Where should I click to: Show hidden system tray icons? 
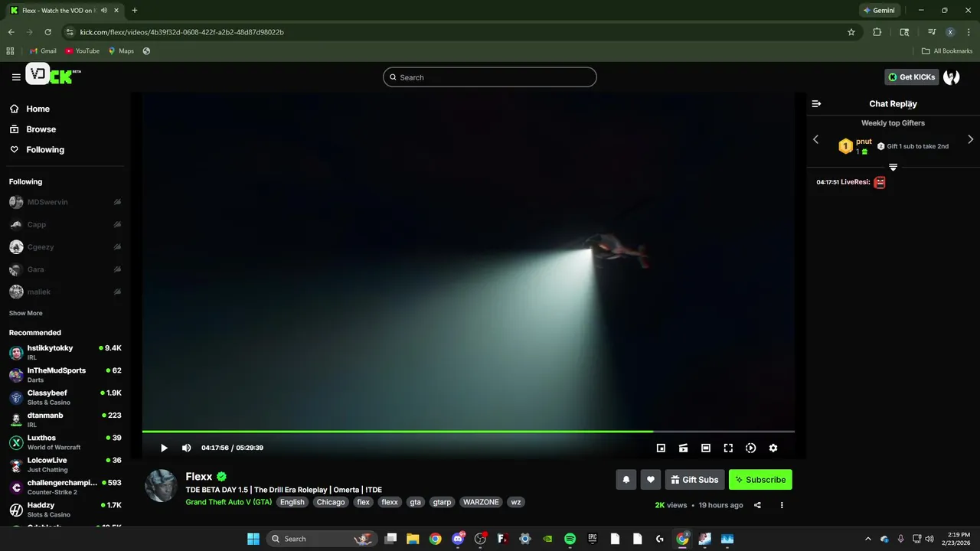(x=867, y=539)
